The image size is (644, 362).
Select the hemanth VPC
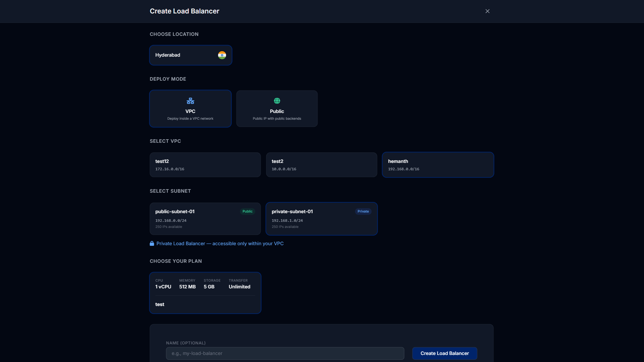[438, 165]
